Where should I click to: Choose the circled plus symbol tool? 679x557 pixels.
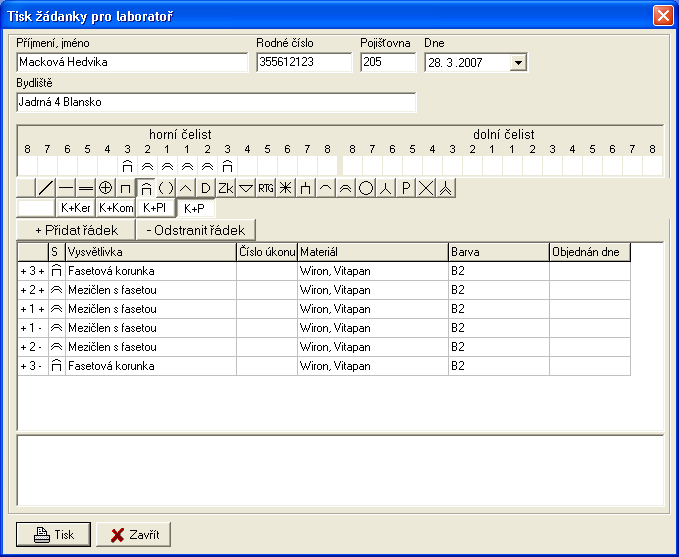106,188
